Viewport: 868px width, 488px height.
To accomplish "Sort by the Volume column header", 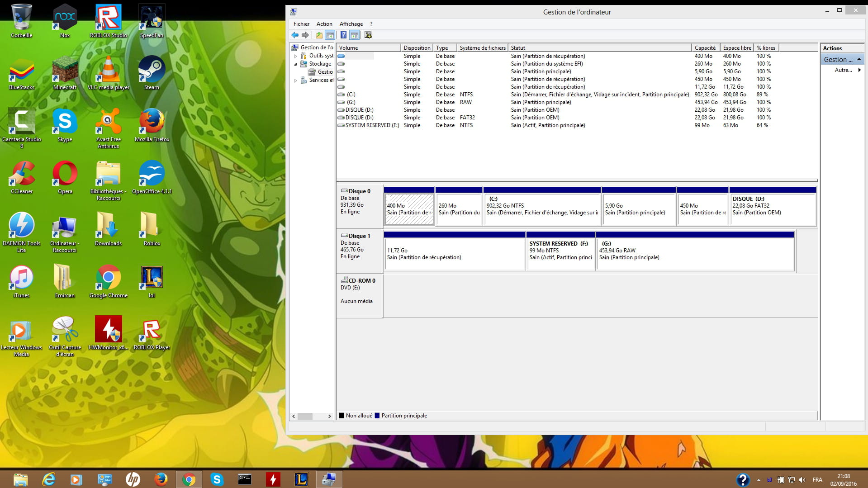I will pyautogui.click(x=368, y=48).
